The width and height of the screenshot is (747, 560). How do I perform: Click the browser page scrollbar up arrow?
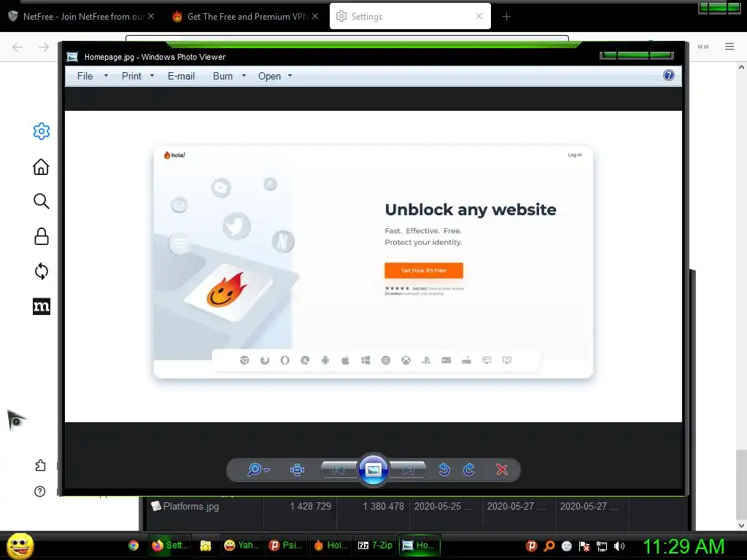pyautogui.click(x=741, y=67)
